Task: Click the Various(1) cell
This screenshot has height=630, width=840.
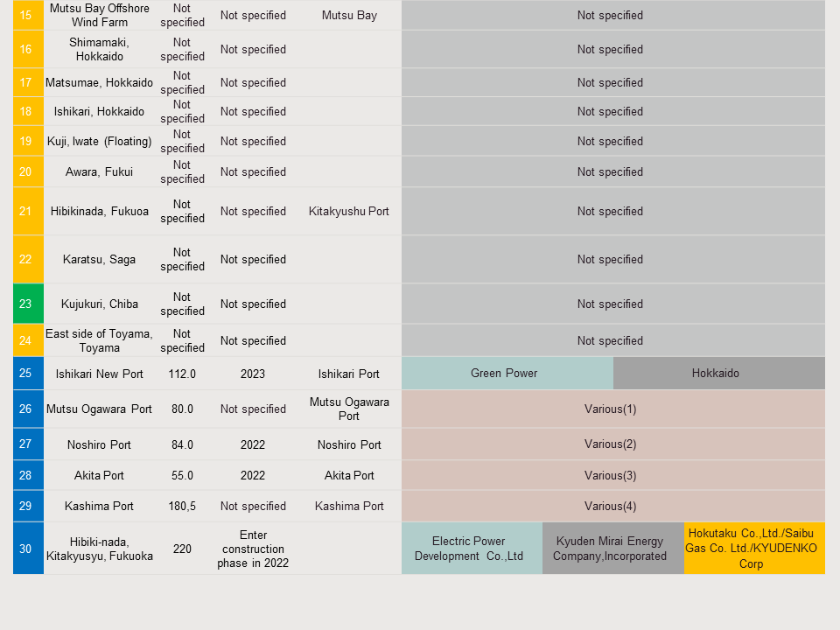Action: coord(611,409)
